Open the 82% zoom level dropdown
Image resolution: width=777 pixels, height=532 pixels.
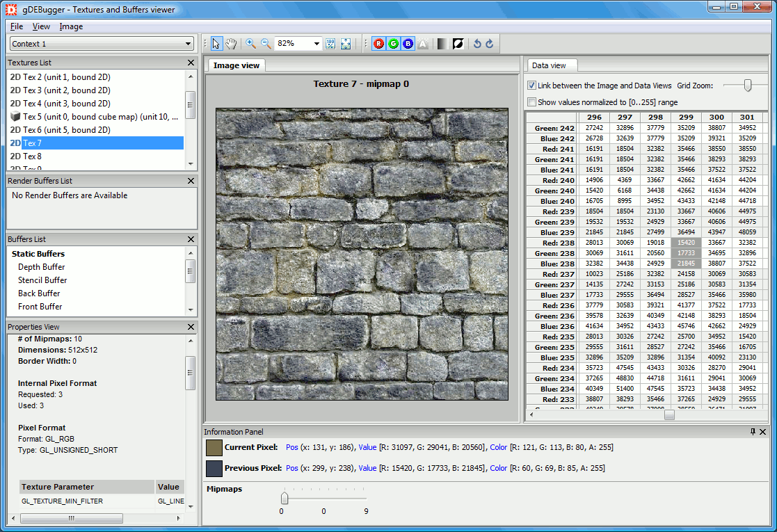tap(317, 44)
